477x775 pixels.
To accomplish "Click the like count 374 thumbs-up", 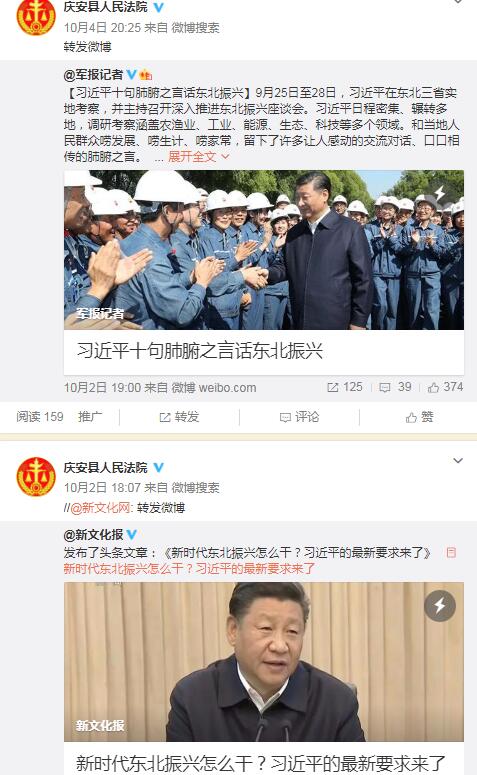I will tap(434, 388).
